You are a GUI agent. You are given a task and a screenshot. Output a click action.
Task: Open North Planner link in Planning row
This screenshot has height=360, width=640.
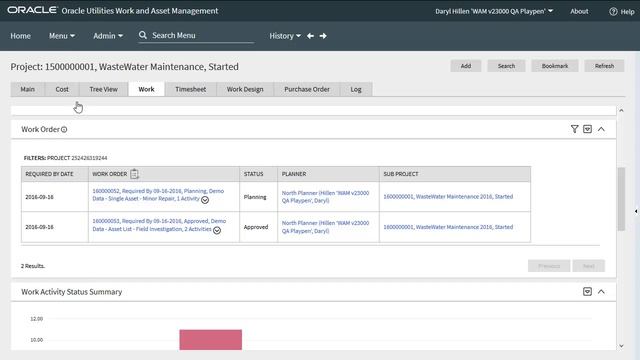click(x=325, y=197)
